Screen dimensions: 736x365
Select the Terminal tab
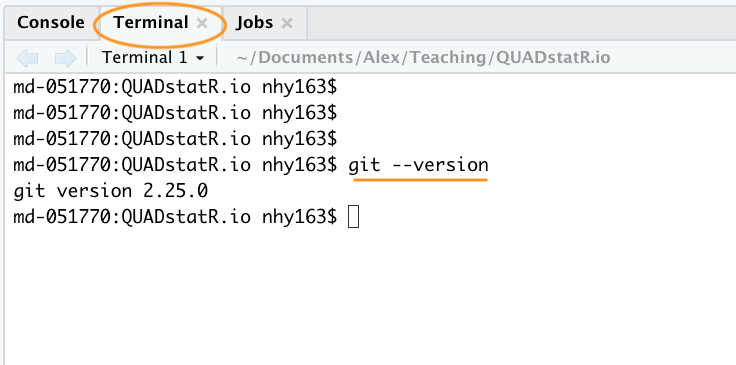pyautogui.click(x=151, y=23)
